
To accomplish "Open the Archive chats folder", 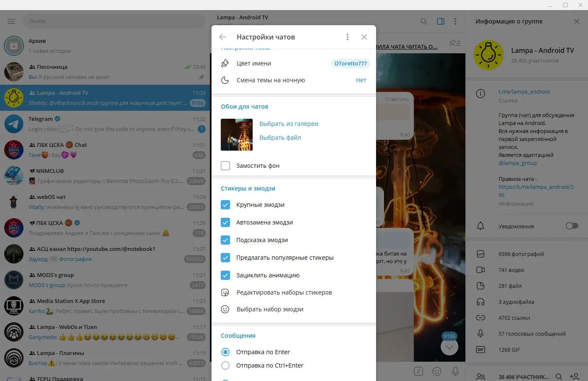I will [105, 46].
